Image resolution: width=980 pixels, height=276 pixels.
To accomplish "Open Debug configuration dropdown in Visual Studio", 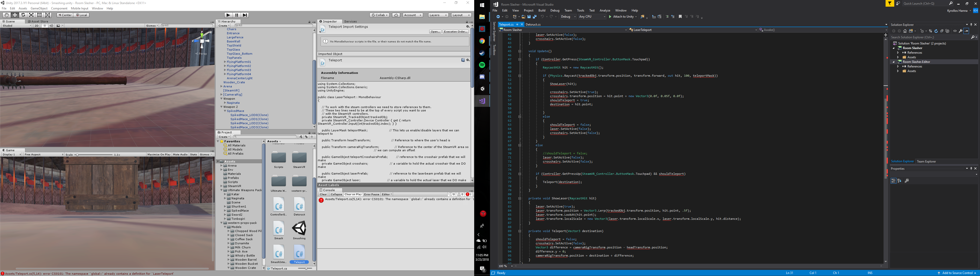I will 568,17.
